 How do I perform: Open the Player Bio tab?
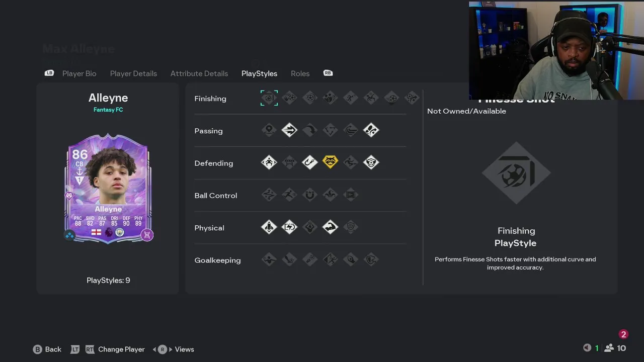coord(79,73)
